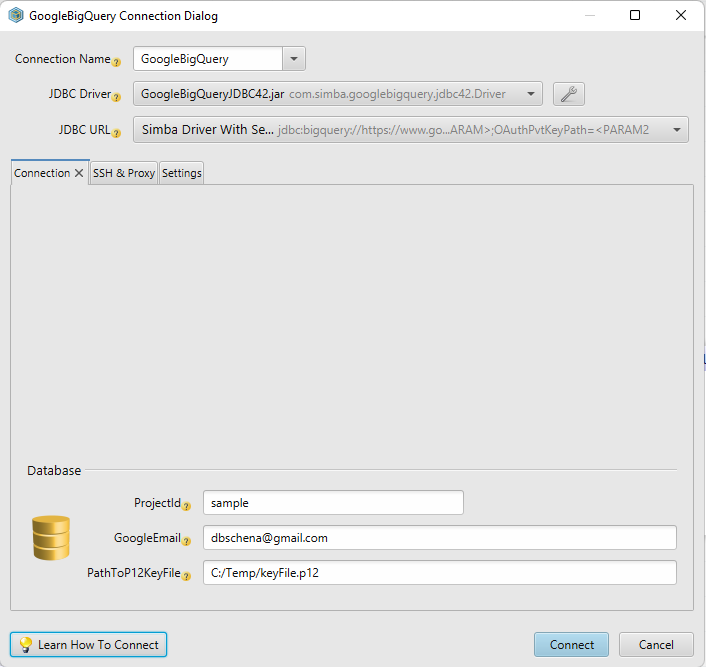Maximize the connection dialog window
Image resolution: width=706 pixels, height=667 pixels.
(x=635, y=15)
